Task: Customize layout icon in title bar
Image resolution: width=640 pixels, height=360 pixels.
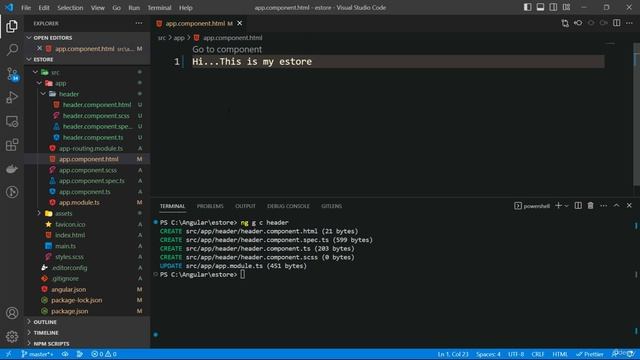Action: (x=566, y=7)
